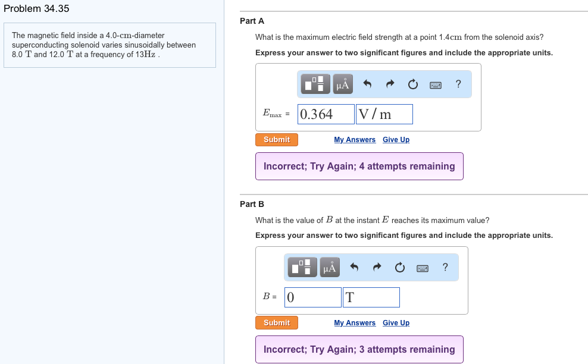Reset the Part B answer field

(400, 267)
